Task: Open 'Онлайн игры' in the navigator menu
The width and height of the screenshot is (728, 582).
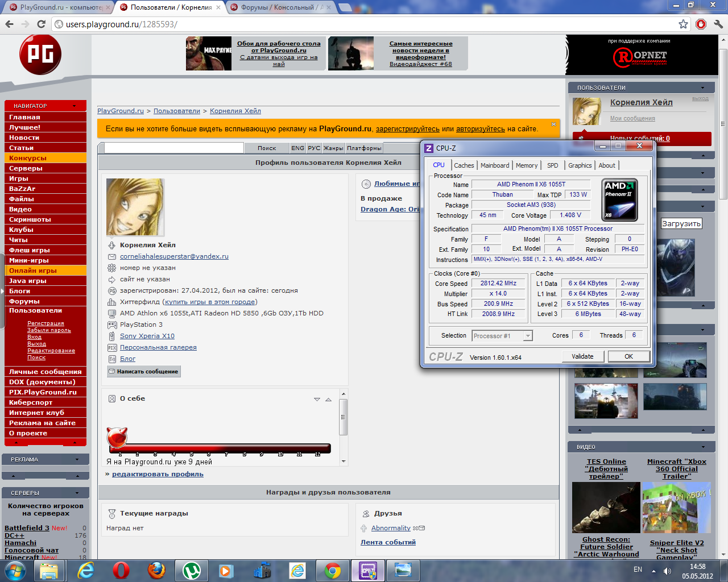Action: 45,271
